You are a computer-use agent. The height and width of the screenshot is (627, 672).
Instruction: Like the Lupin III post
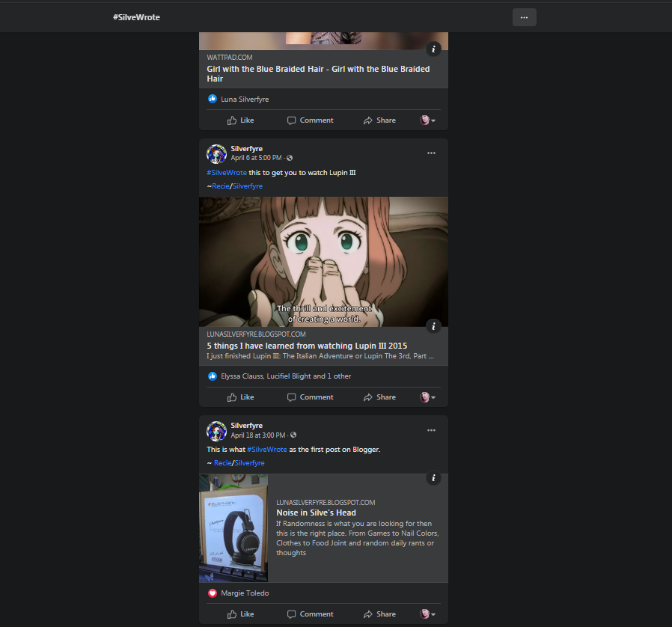(x=240, y=397)
